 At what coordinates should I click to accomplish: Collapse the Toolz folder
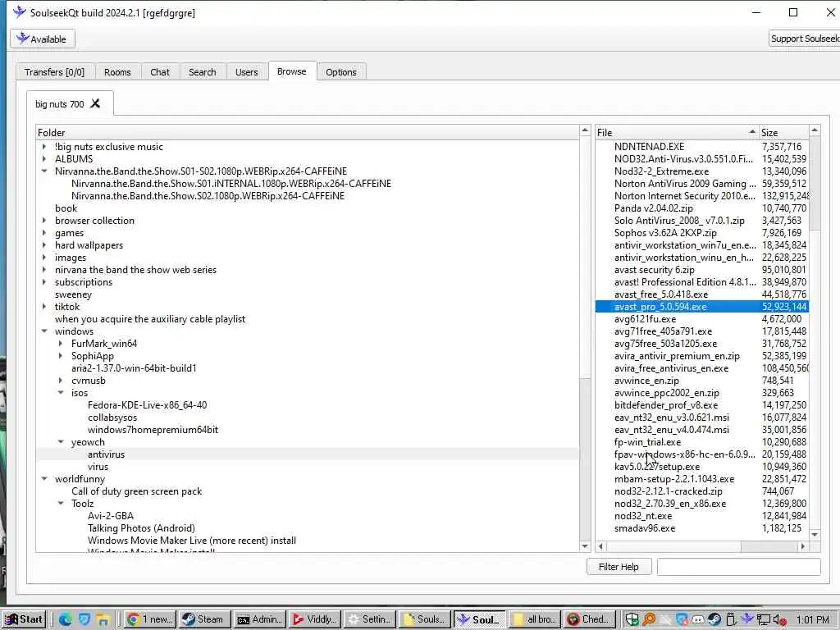pos(61,504)
